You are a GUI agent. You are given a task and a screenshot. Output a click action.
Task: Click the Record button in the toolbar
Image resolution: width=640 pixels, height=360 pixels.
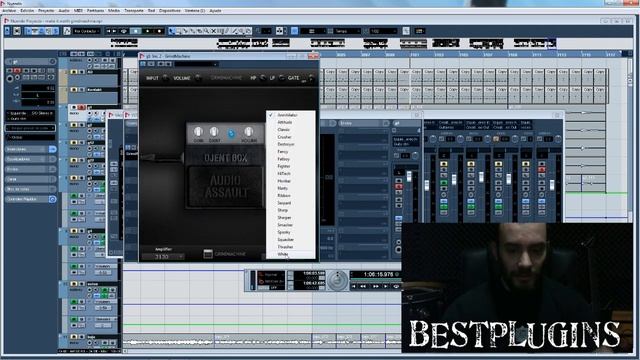click(x=159, y=31)
